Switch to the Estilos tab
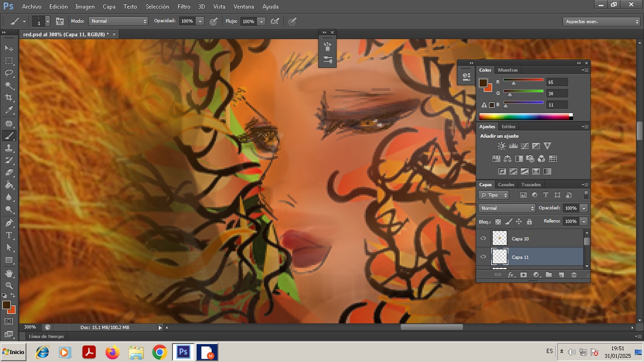The height and width of the screenshot is (362, 644). (508, 126)
